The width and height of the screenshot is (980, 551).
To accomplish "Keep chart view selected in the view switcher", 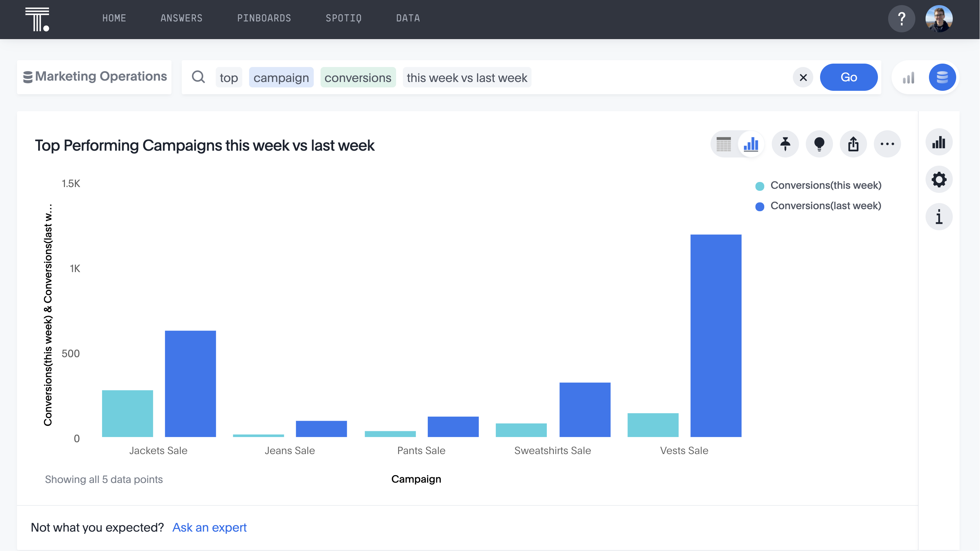I will [x=751, y=145].
